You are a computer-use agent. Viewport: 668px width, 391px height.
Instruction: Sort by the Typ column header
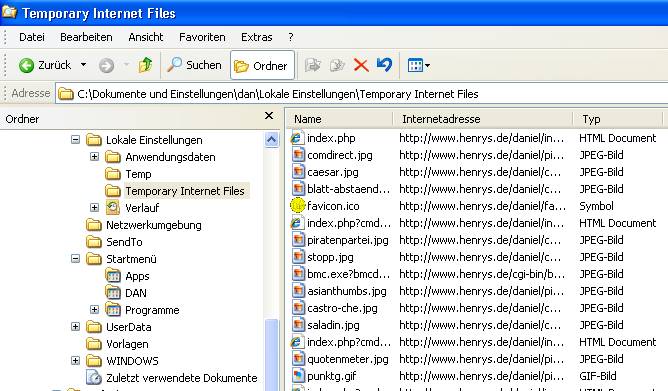(618, 119)
